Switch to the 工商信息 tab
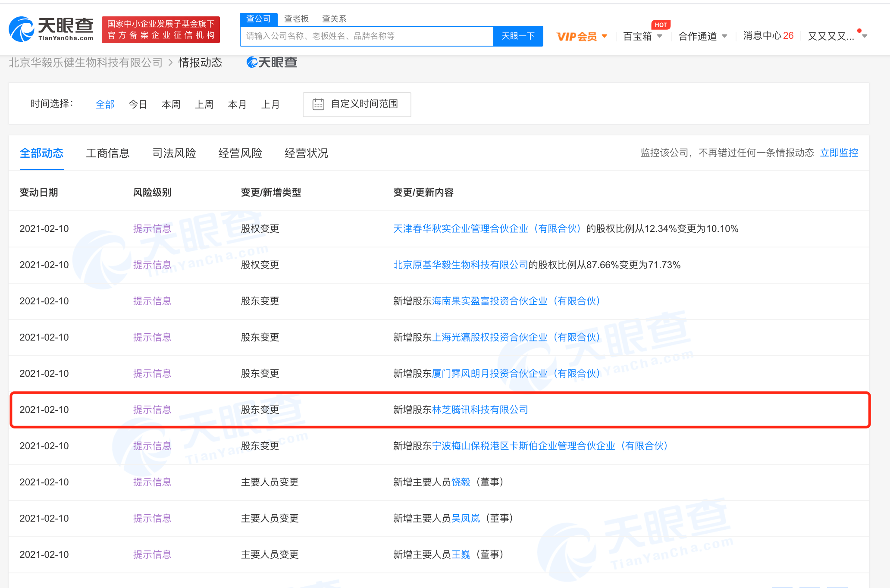Viewport: 890px width, 588px height. pos(107,153)
